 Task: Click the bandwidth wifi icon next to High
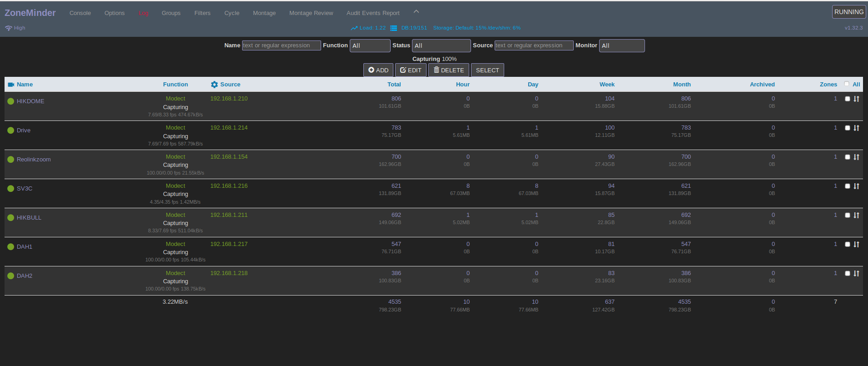(9, 28)
